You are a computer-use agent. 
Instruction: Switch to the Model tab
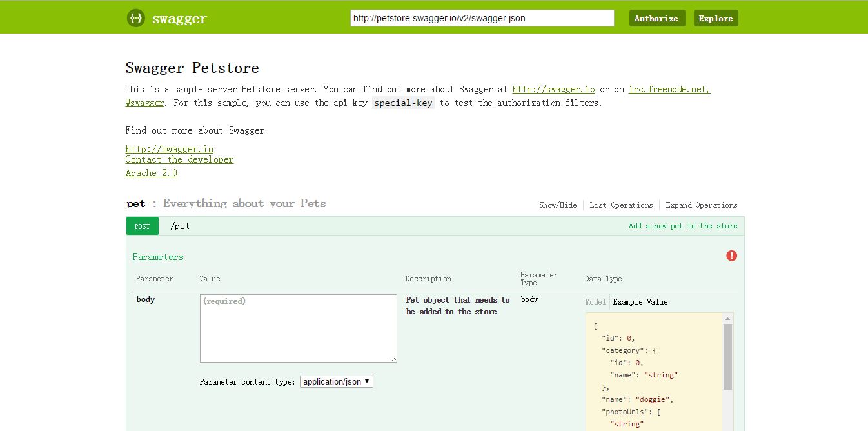595,302
